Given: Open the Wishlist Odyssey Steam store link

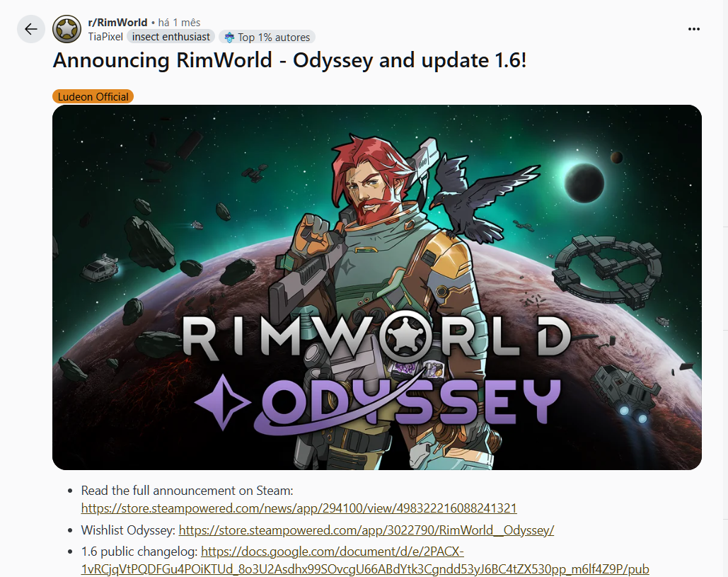Looking at the screenshot, I should (x=366, y=530).
